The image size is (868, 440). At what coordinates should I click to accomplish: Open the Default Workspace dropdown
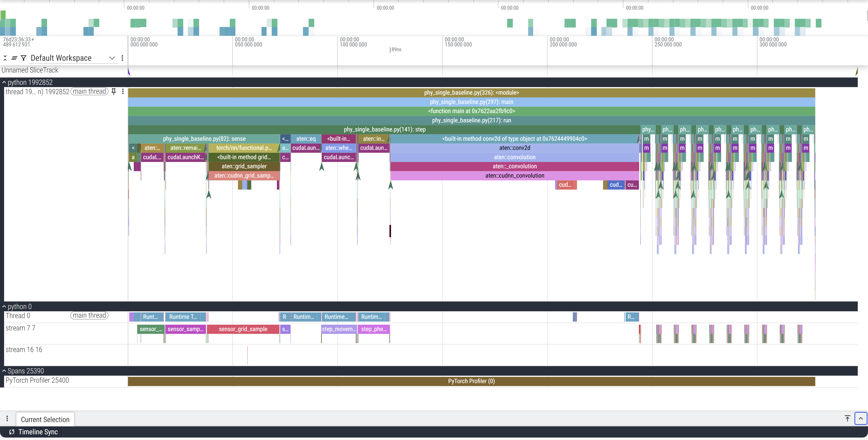[x=112, y=58]
